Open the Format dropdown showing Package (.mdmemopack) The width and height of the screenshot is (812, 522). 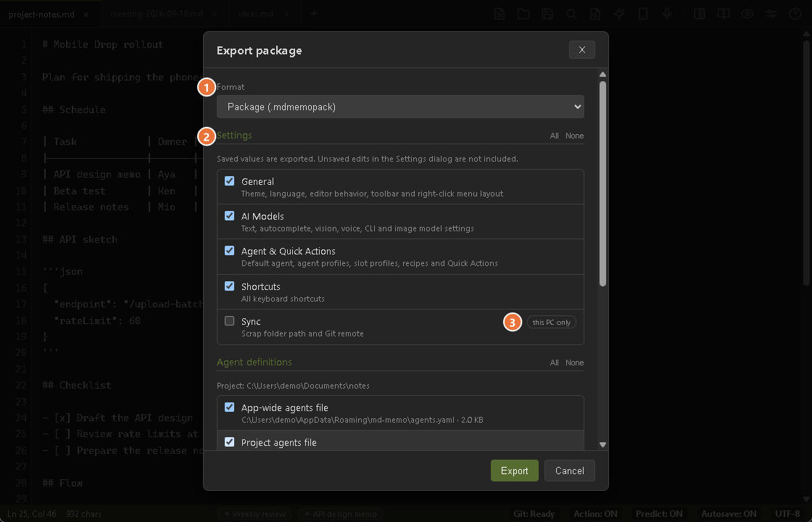pos(400,107)
